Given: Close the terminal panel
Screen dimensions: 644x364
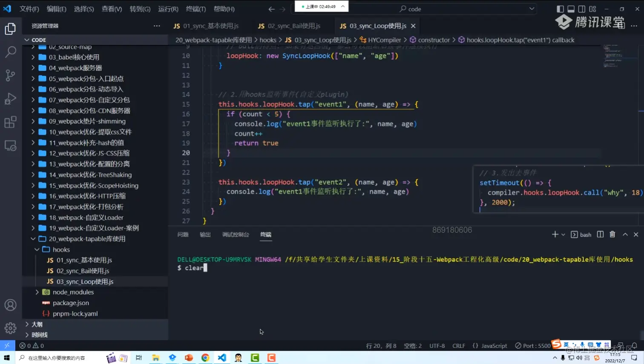Looking at the screenshot, I should click(x=636, y=234).
